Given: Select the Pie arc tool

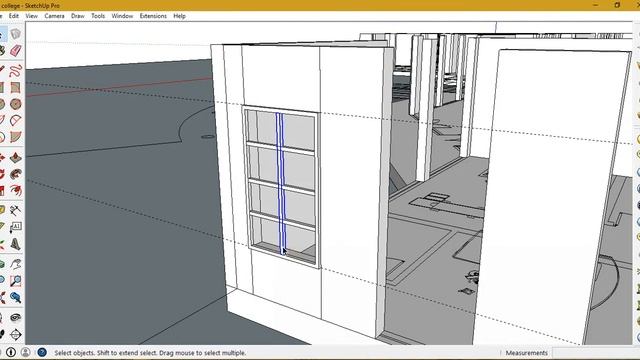Looking at the screenshot, I should click(16, 137).
